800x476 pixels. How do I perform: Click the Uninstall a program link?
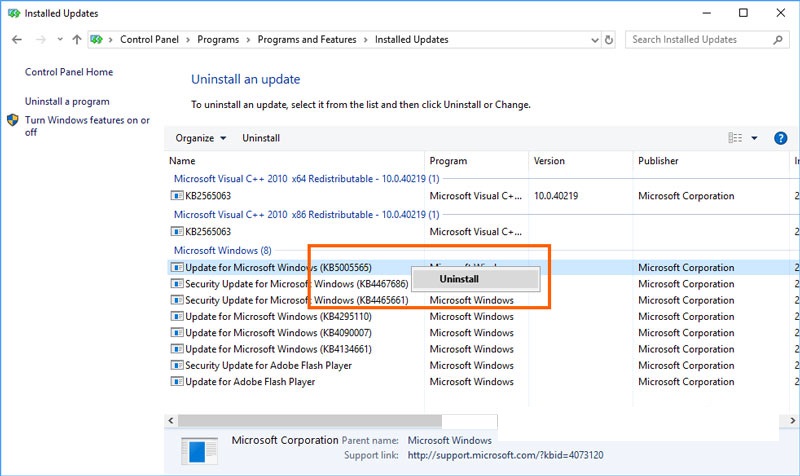pos(67,101)
